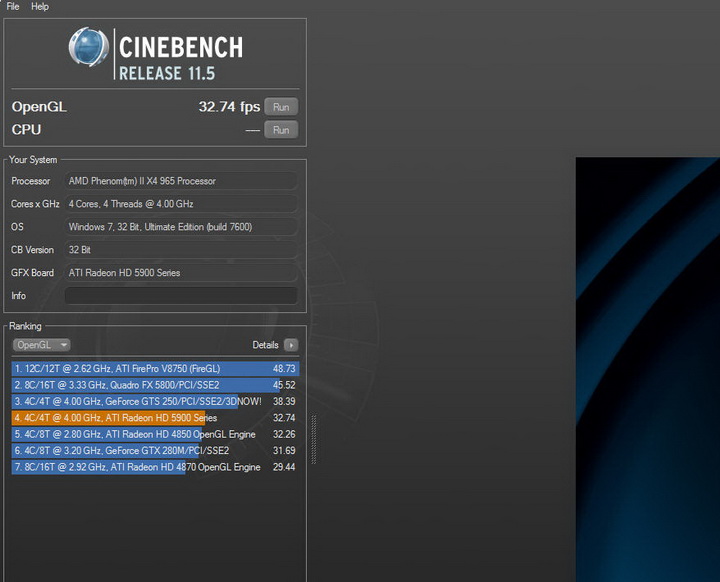Select ranking entry 7 Radeon HD 4870

155,467
